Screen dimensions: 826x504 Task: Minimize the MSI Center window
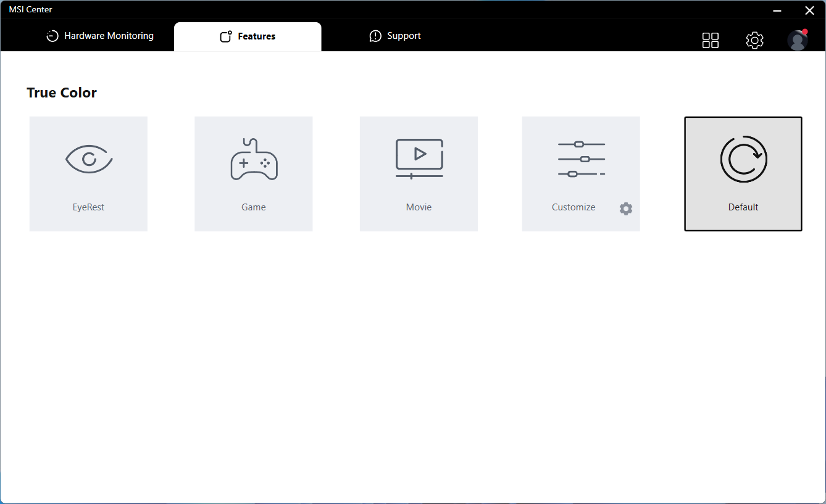(x=777, y=10)
